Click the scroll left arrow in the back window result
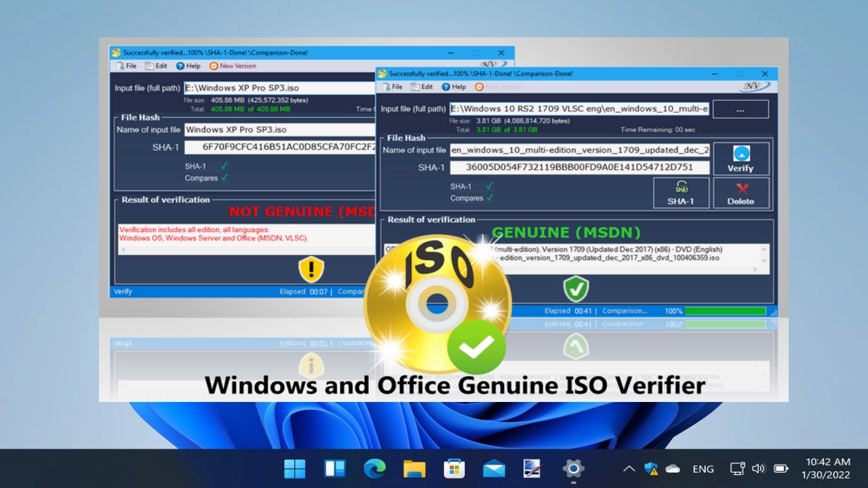This screenshot has height=488, width=868. pos(123,249)
